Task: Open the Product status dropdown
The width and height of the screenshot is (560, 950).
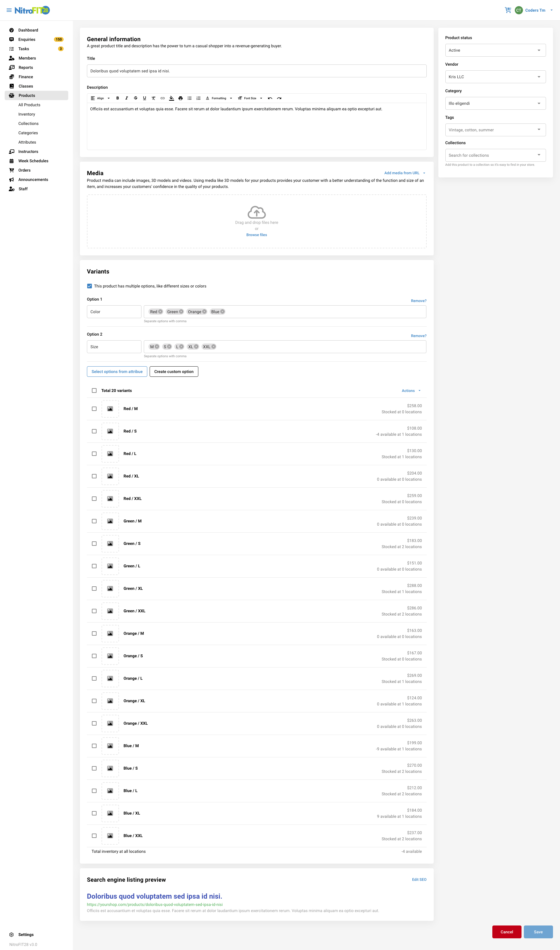Action: 495,50
